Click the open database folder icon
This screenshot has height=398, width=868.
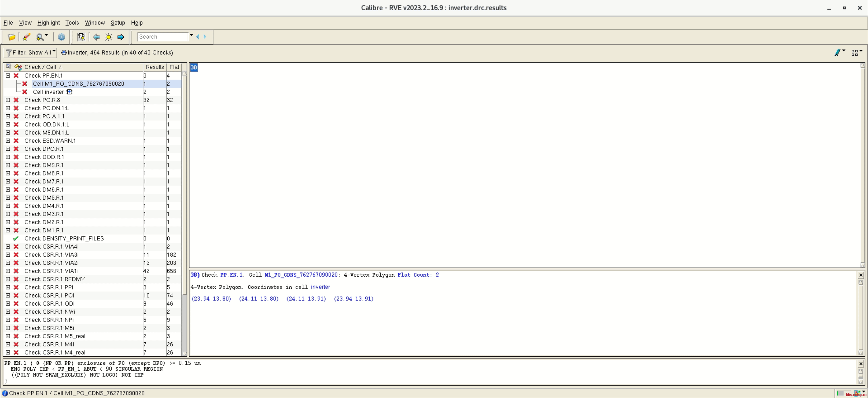[x=11, y=37]
